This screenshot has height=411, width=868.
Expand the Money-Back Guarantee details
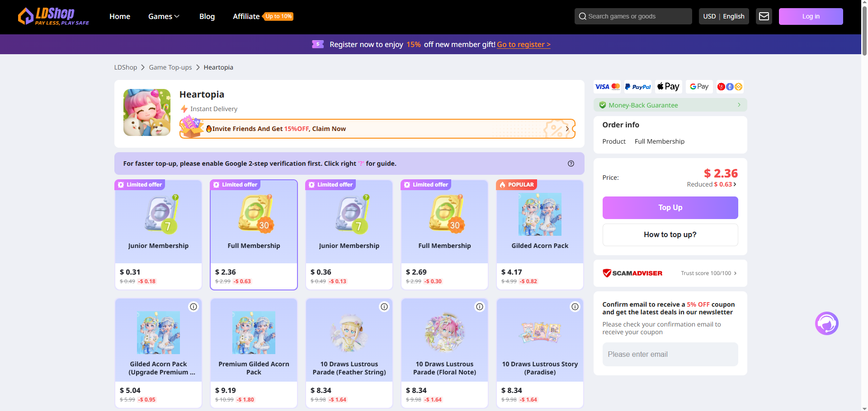pyautogui.click(x=670, y=105)
